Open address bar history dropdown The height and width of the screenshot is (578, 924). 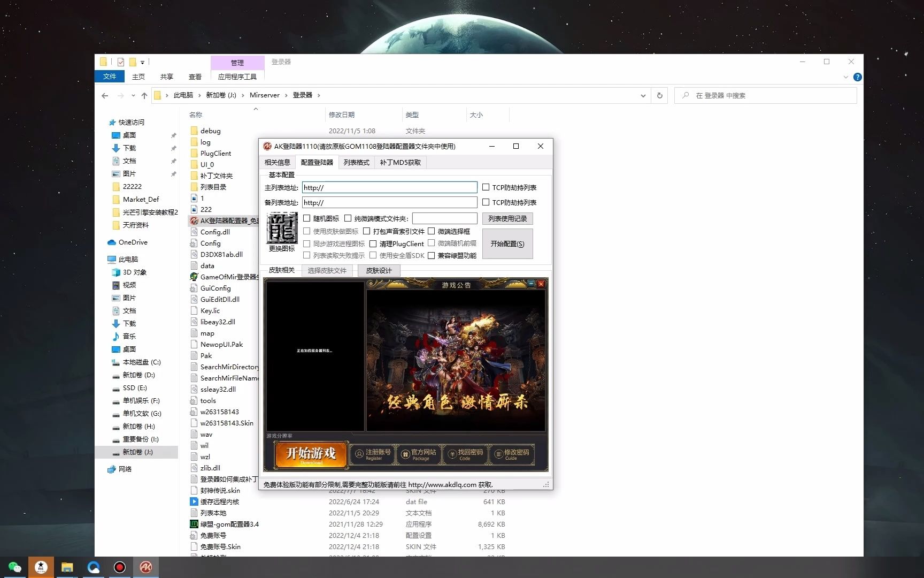point(643,96)
